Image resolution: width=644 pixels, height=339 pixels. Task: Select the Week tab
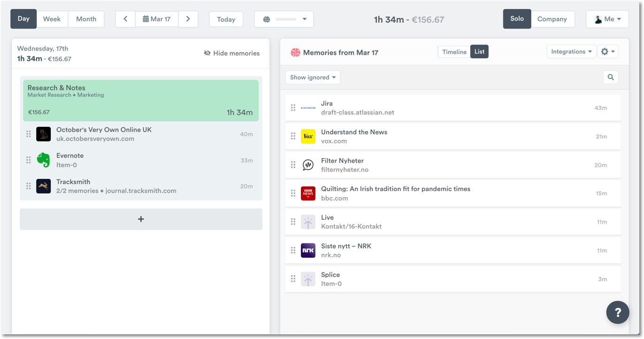click(x=52, y=19)
